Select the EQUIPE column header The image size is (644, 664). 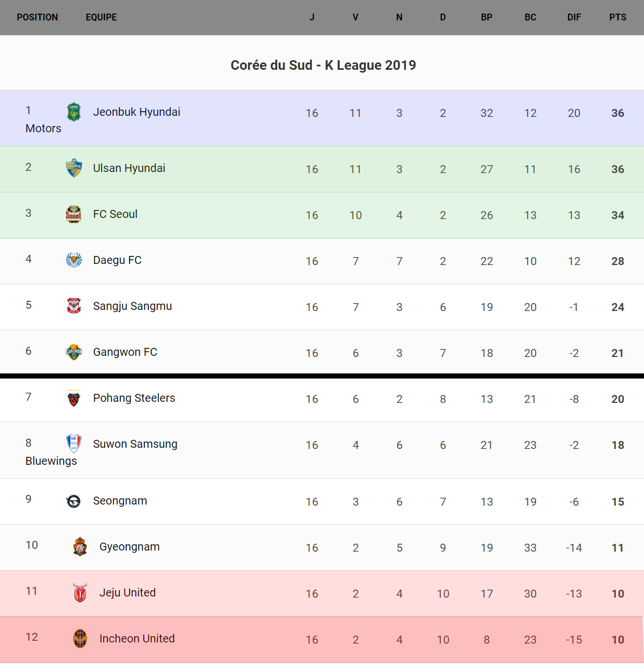tap(101, 17)
